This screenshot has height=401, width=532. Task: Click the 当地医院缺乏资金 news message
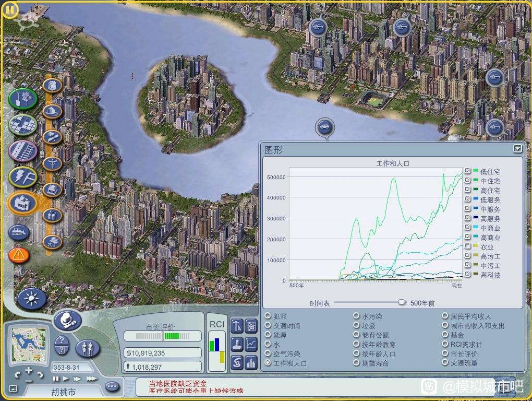click(178, 384)
